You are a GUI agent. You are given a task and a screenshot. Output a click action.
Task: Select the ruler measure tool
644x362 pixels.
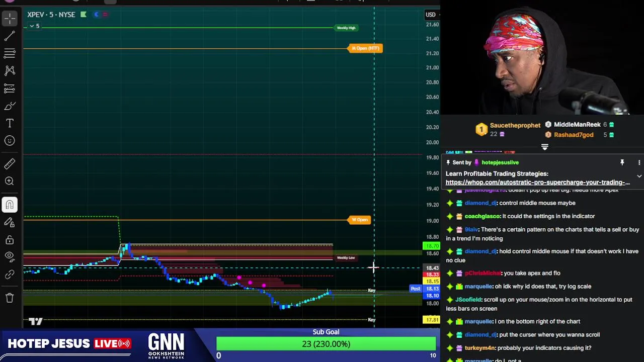click(10, 164)
